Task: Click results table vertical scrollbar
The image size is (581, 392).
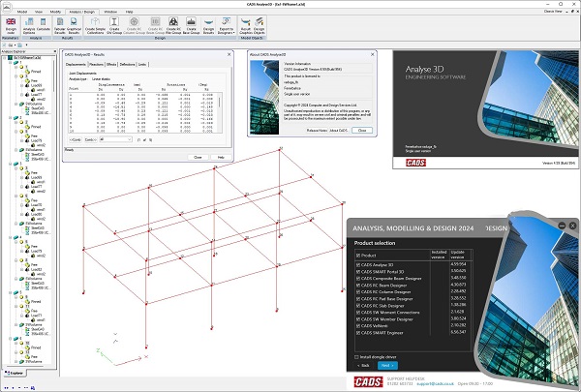Action: [x=221, y=112]
